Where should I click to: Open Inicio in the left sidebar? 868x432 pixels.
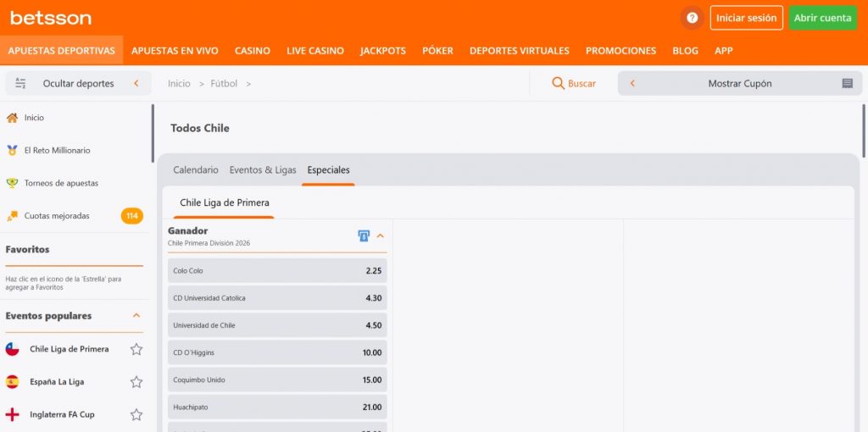tap(34, 118)
